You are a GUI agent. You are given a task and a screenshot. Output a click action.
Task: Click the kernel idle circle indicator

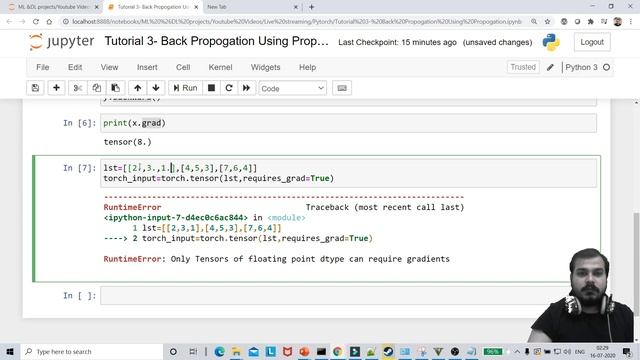607,67
